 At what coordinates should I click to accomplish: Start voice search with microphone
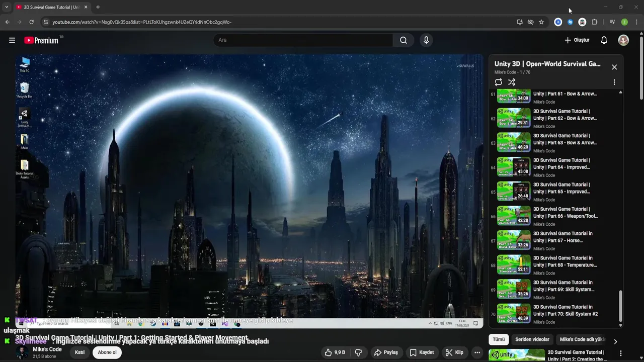pos(426,40)
